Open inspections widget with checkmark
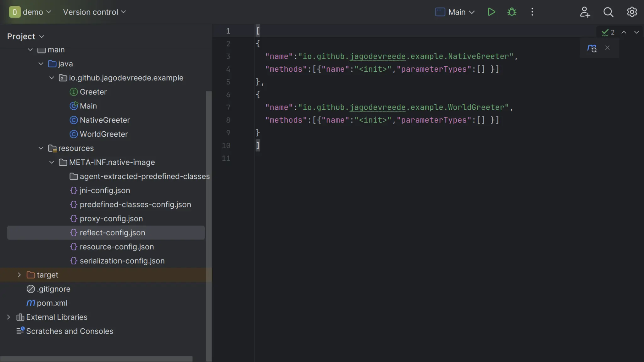 click(608, 32)
